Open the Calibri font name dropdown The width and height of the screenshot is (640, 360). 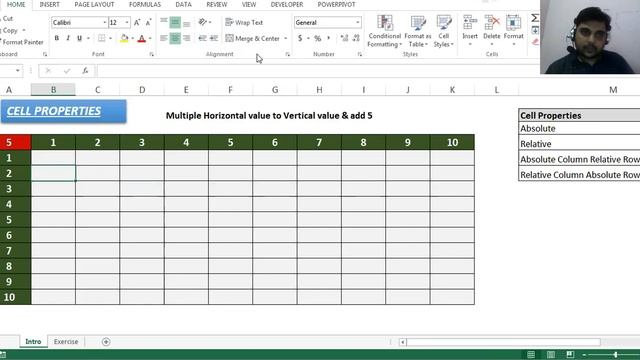point(104,22)
